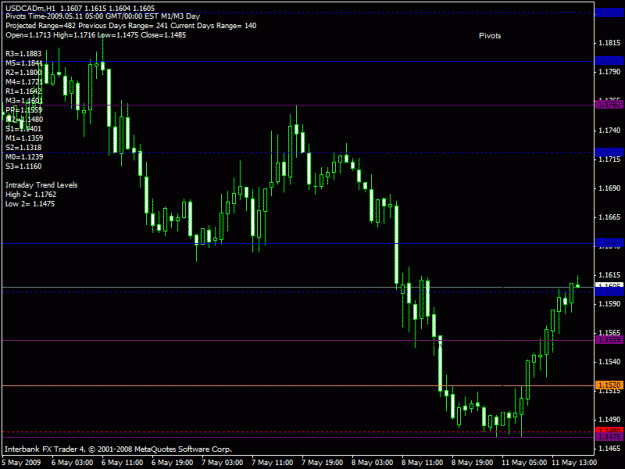This screenshot has height=469, width=625.
Task: Click the '5 May 2009' time axis label
Action: pyautogui.click(x=21, y=463)
